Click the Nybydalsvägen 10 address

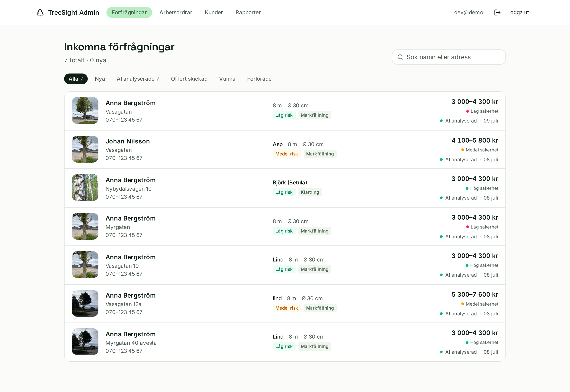tap(128, 189)
